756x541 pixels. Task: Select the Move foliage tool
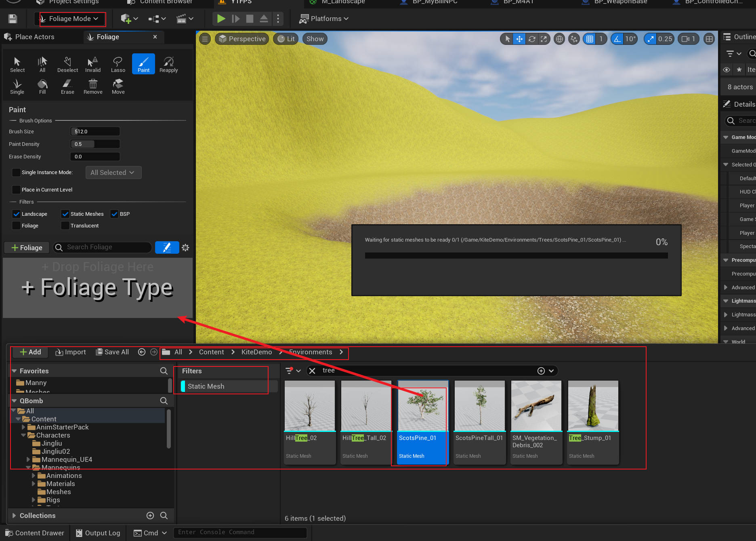tap(118, 86)
